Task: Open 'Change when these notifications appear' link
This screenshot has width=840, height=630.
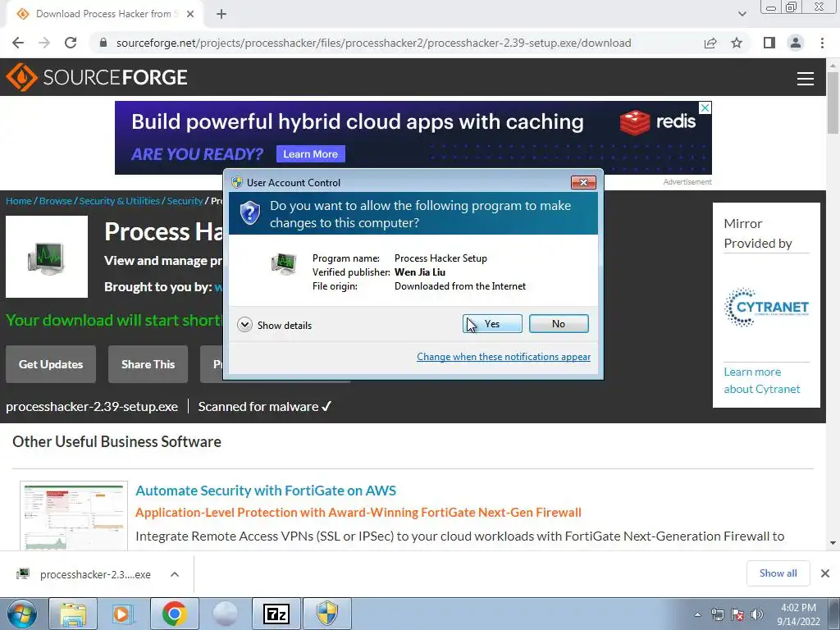Action: coord(504,357)
